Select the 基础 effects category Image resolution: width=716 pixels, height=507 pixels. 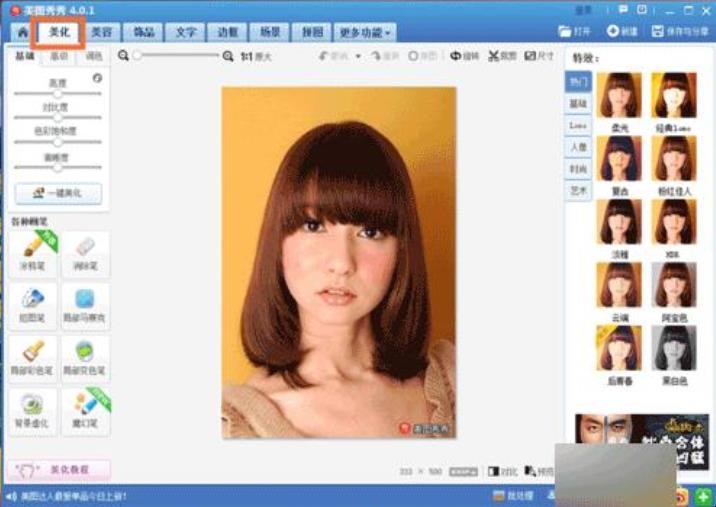(x=578, y=104)
